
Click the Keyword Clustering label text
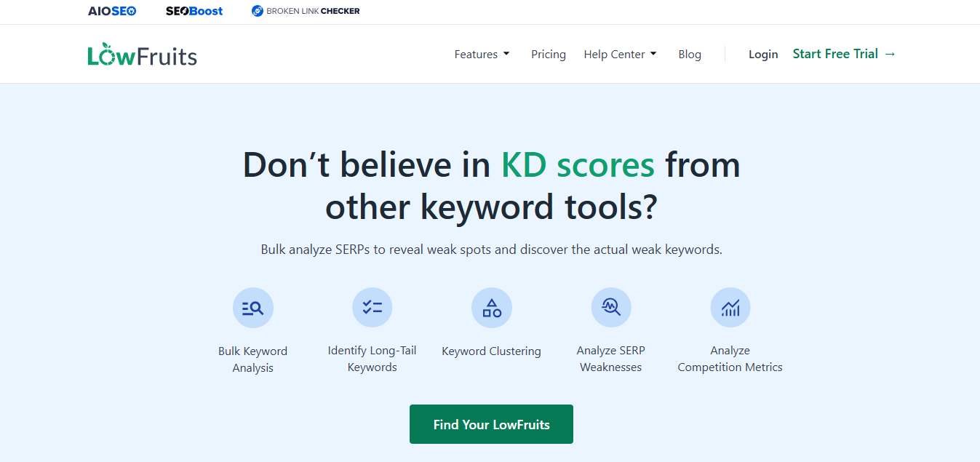click(491, 351)
